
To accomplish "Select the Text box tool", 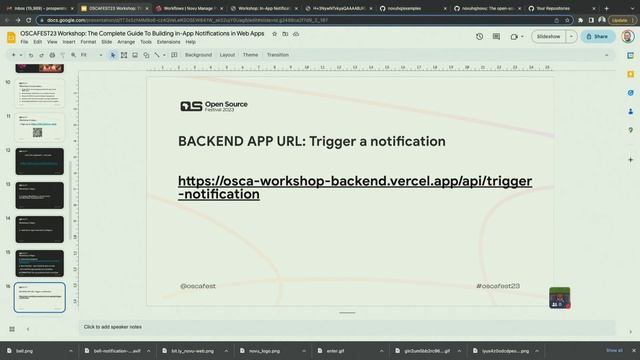I will point(124,55).
